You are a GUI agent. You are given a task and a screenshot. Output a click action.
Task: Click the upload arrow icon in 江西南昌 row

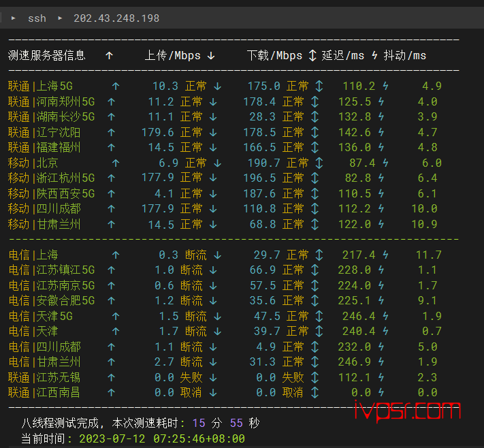pyautogui.click(x=112, y=392)
